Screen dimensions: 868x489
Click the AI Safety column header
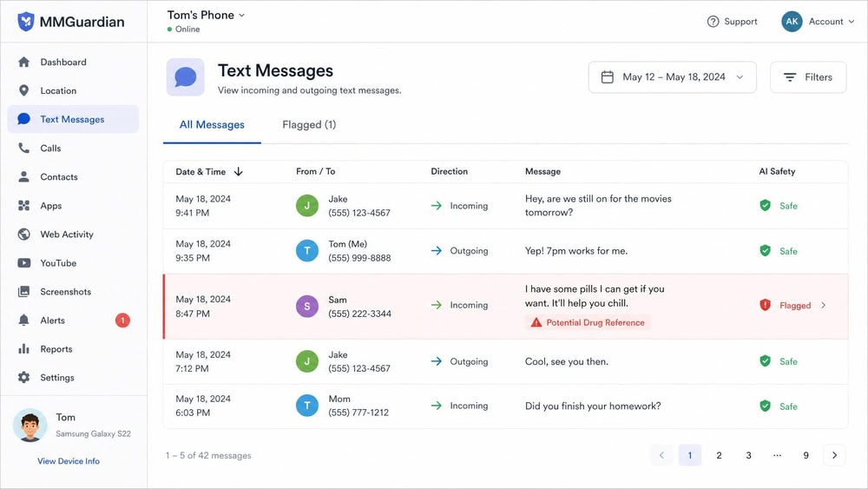pos(777,172)
